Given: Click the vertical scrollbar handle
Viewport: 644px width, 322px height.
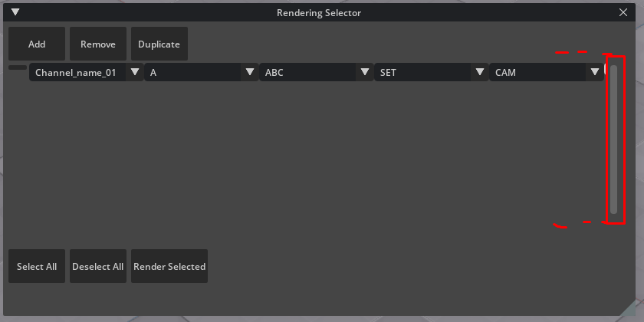Looking at the screenshot, I should tap(613, 138).
